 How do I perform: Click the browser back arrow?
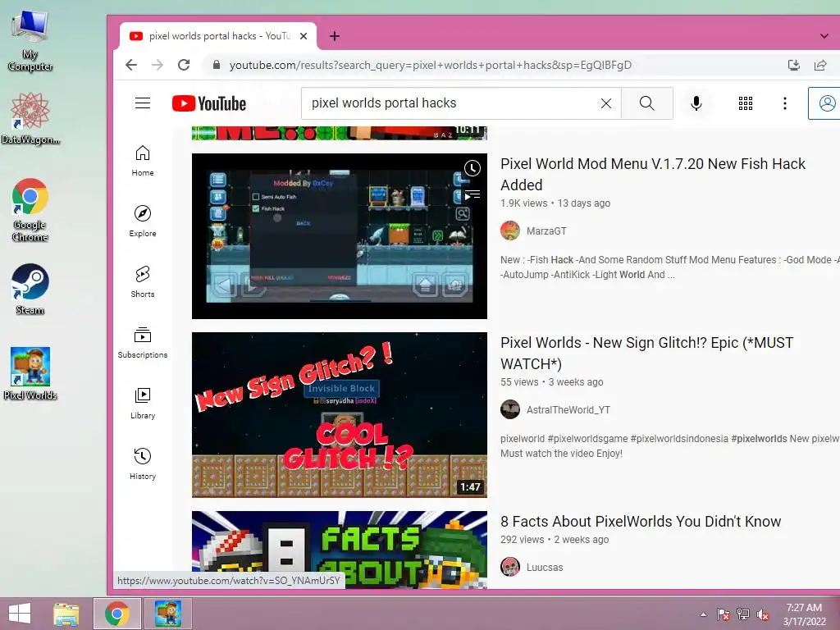pyautogui.click(x=131, y=65)
